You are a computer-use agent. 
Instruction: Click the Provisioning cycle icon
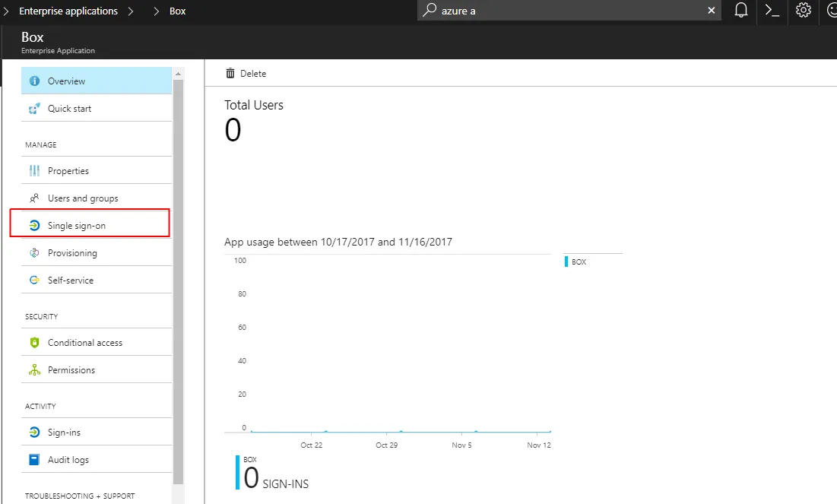tap(34, 253)
